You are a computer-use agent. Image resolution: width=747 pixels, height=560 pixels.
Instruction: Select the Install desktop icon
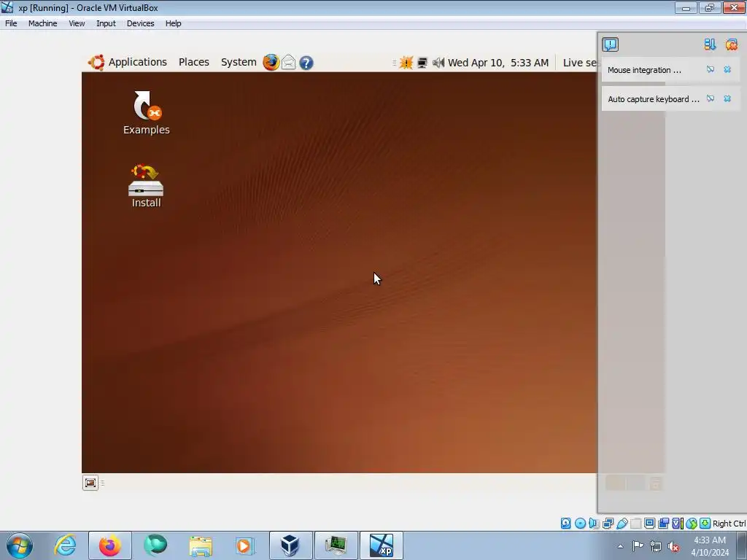[146, 186]
